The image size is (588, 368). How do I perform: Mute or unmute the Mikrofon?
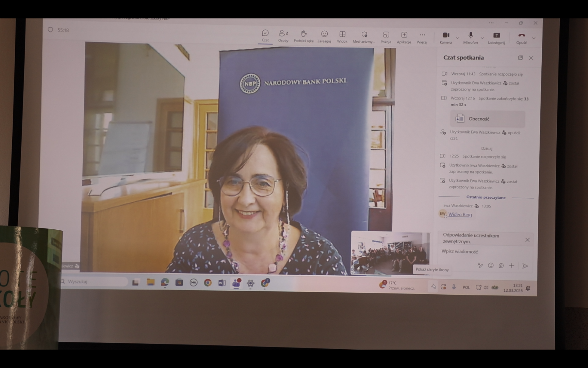(x=471, y=37)
